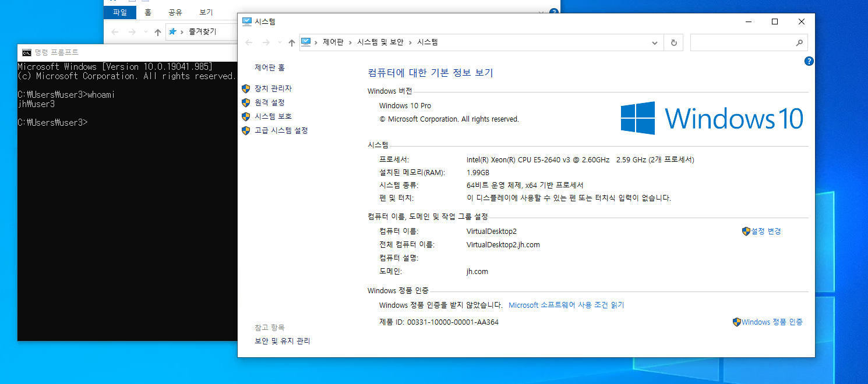Click Windows 정품 인증 link at bottom right
Image resolution: width=868 pixels, height=384 pixels.
[x=772, y=322]
